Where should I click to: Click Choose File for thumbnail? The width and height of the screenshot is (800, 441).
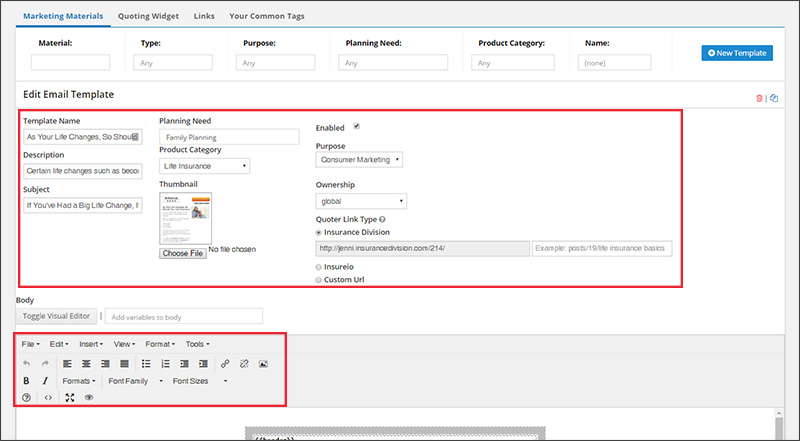183,253
